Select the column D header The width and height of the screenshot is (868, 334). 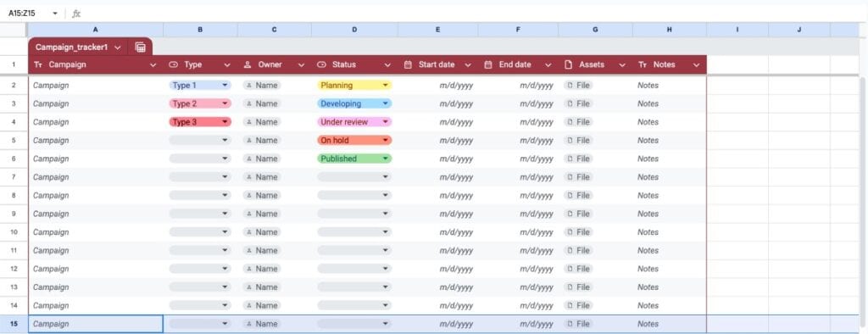click(354, 30)
